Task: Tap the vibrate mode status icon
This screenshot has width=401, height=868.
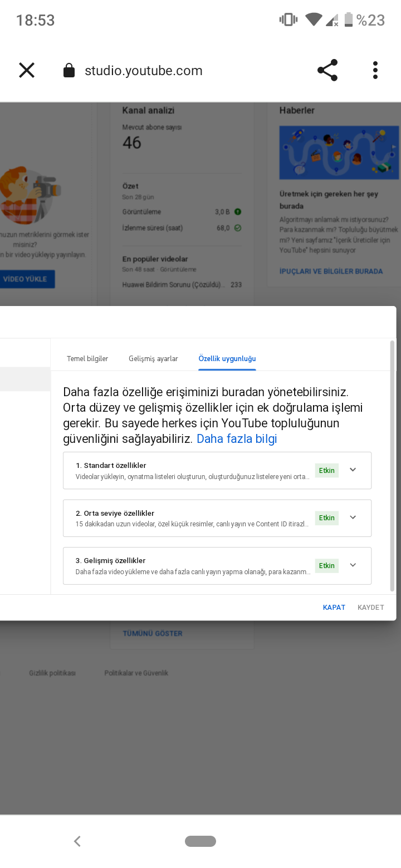Action: (x=288, y=20)
